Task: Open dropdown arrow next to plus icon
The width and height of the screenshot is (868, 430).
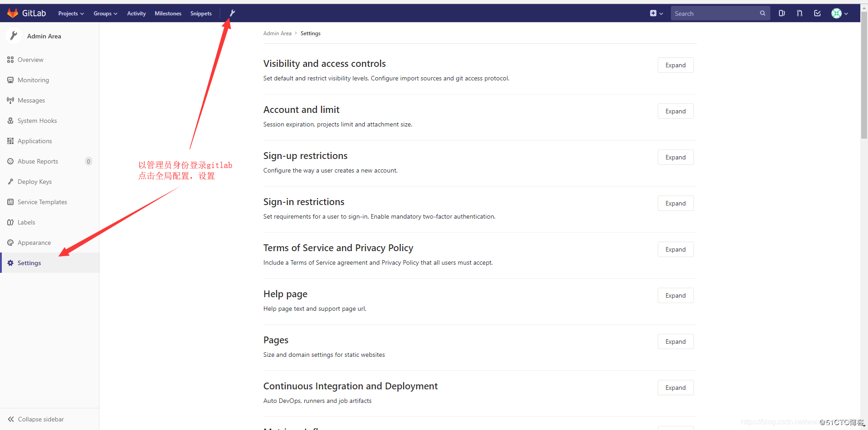Action: pos(661,14)
